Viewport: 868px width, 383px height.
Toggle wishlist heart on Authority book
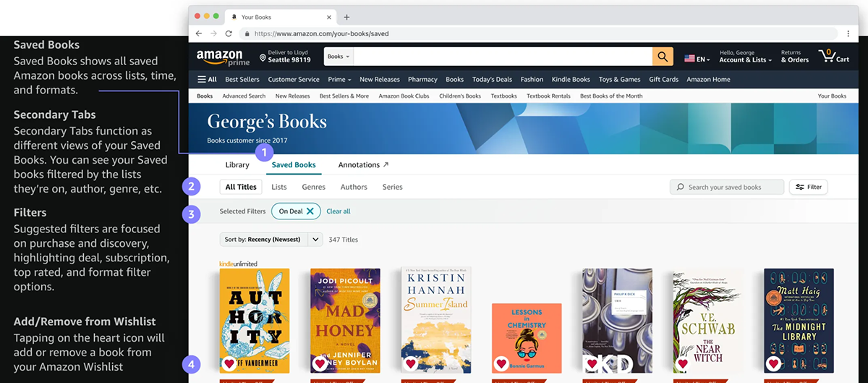pyautogui.click(x=229, y=363)
